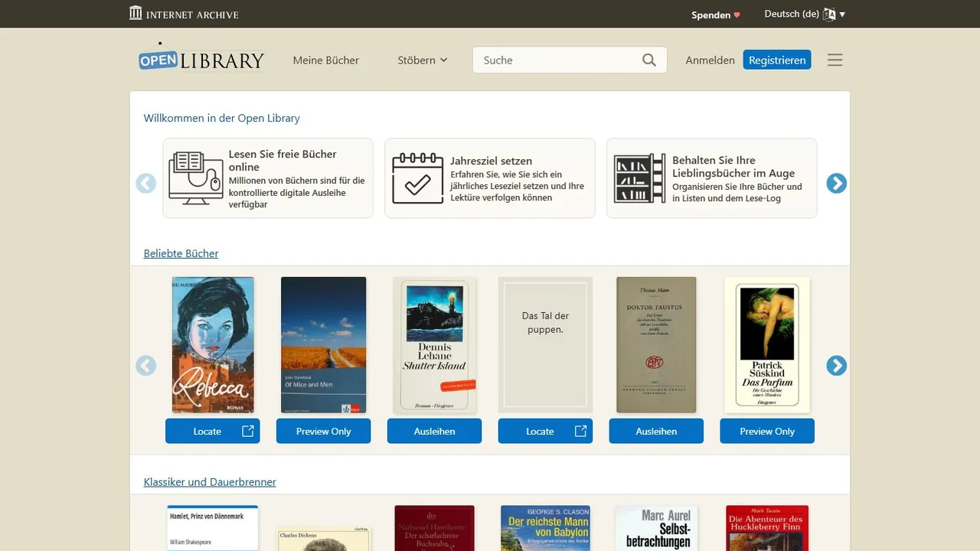Image resolution: width=980 pixels, height=551 pixels.
Task: Click external link icon on Das Tal der puppen Locate
Action: 581,431
